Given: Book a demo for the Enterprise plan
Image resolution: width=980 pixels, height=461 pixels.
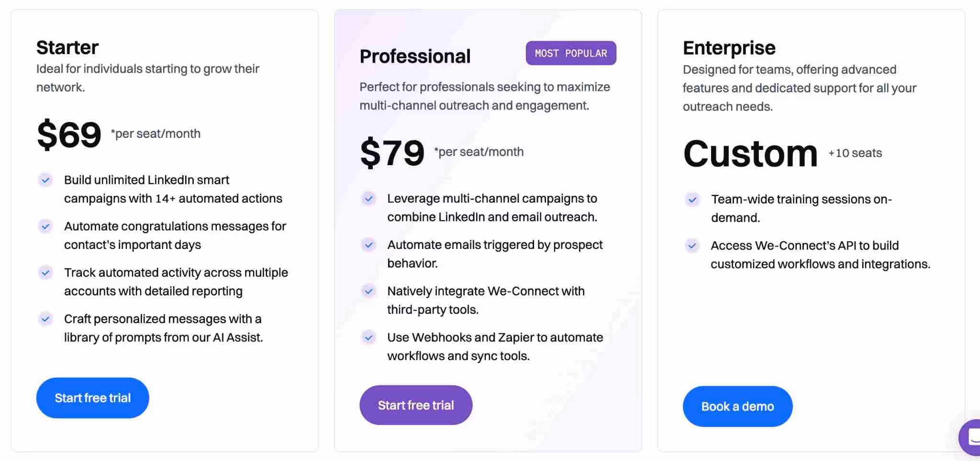Looking at the screenshot, I should point(737,406).
